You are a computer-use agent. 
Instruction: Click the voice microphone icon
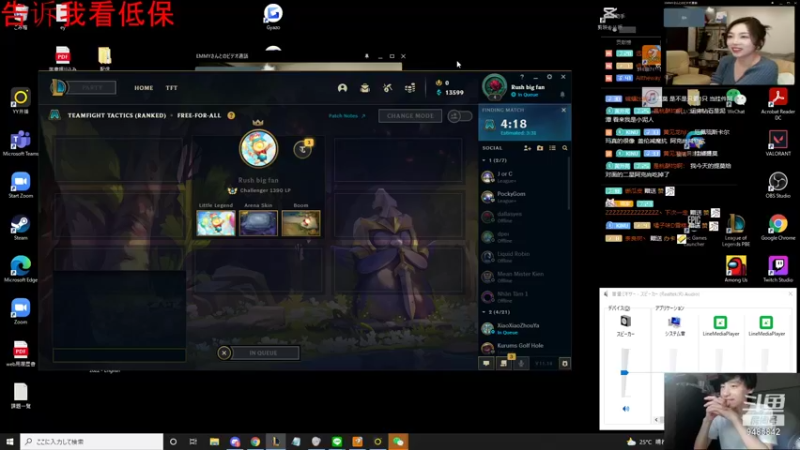point(521,363)
